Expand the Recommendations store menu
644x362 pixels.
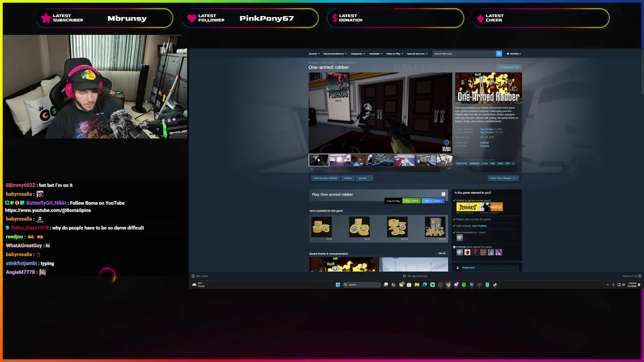click(x=335, y=54)
